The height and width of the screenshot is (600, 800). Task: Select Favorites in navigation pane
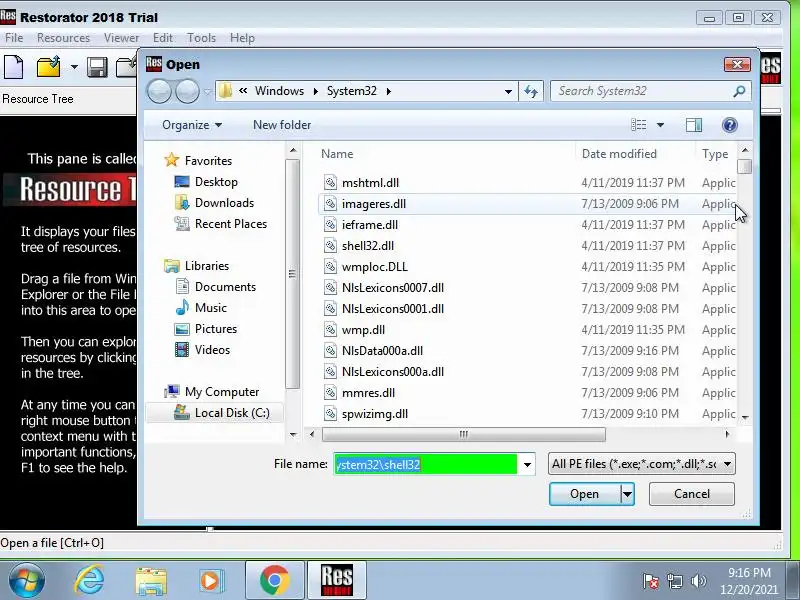[x=208, y=161]
